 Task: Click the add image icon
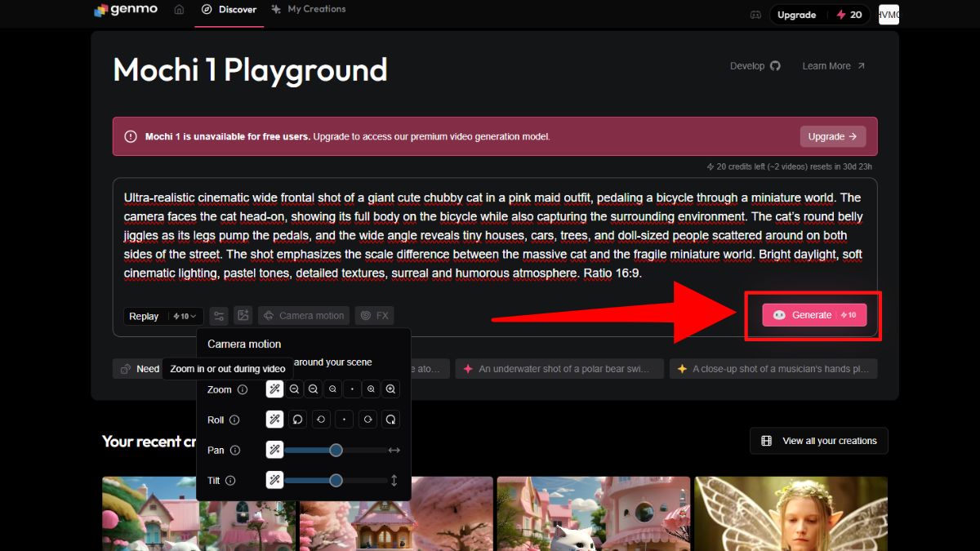243,315
